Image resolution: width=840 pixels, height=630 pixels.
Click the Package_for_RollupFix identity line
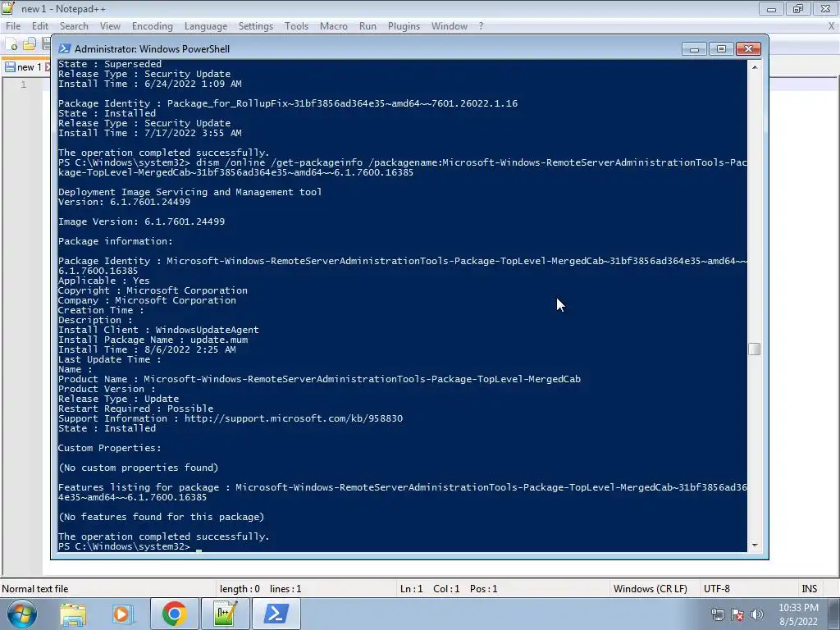tap(288, 103)
